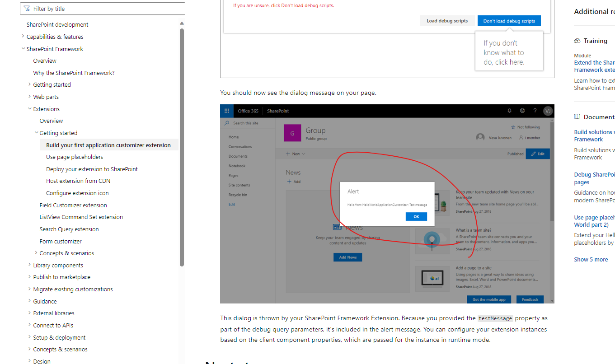Viewport: 615px width, 364px height.
Task: Open Form customizer article
Action: tap(61, 241)
